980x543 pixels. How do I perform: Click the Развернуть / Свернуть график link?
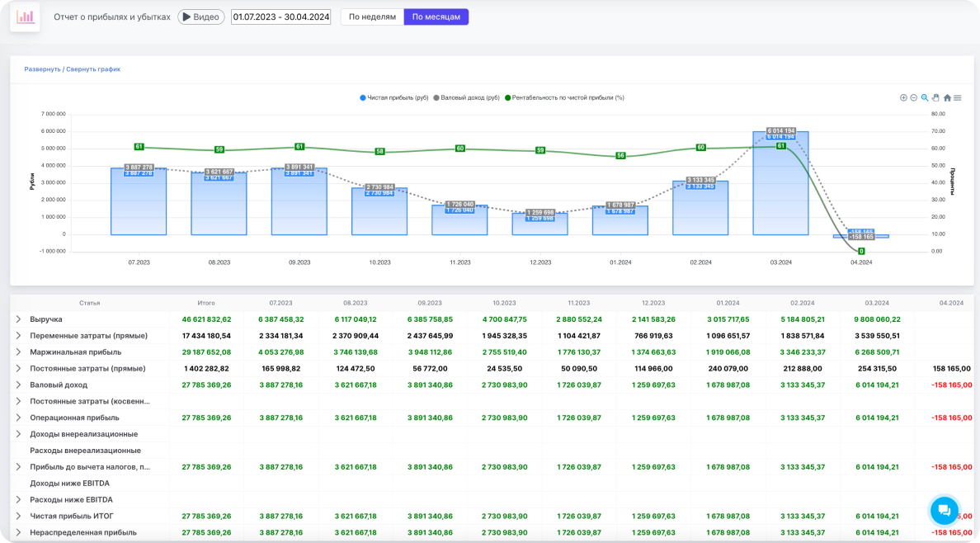(73, 69)
